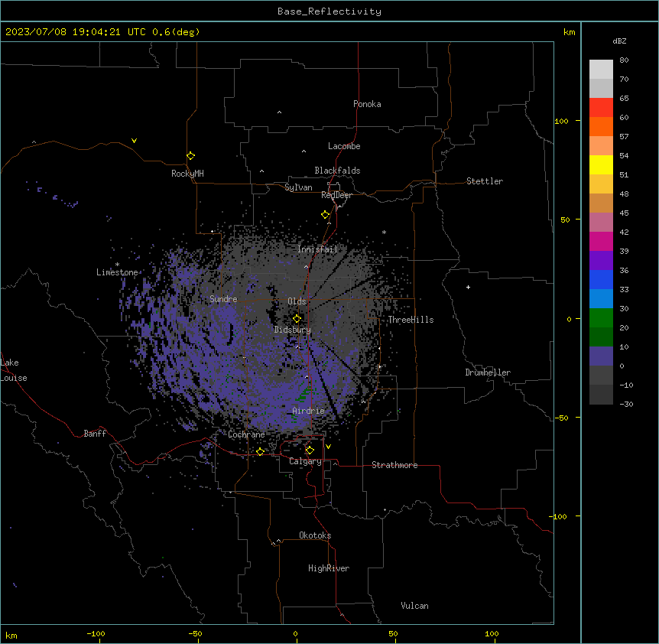Click the RockyMH label

tap(187, 174)
